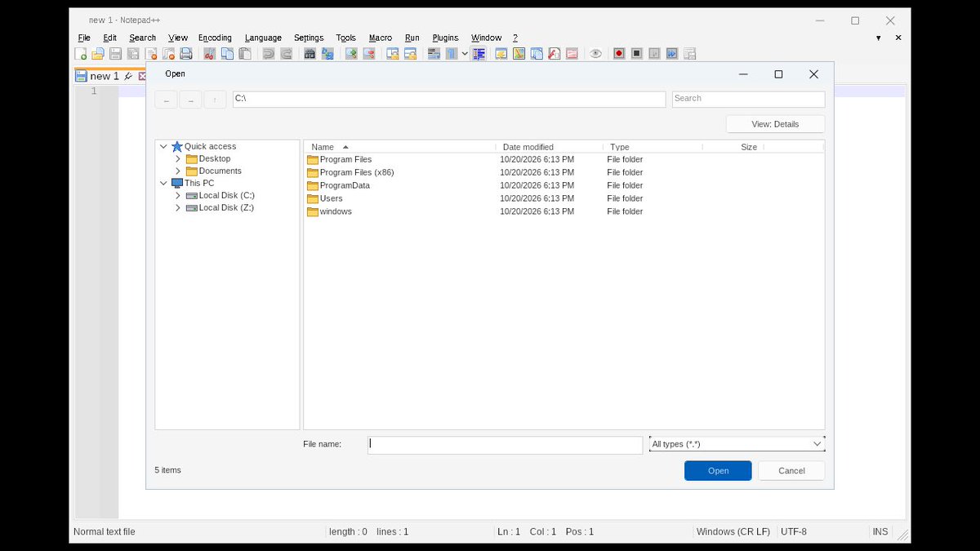Select the "Program Files (x86)" folder row
This screenshot has width=980, height=551.
(563, 172)
